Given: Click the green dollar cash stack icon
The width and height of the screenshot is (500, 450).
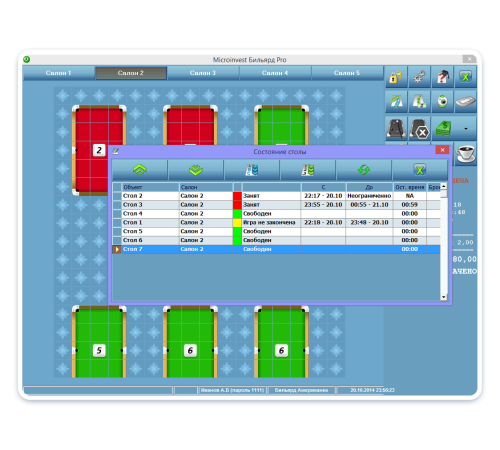Looking at the screenshot, I should (443, 128).
